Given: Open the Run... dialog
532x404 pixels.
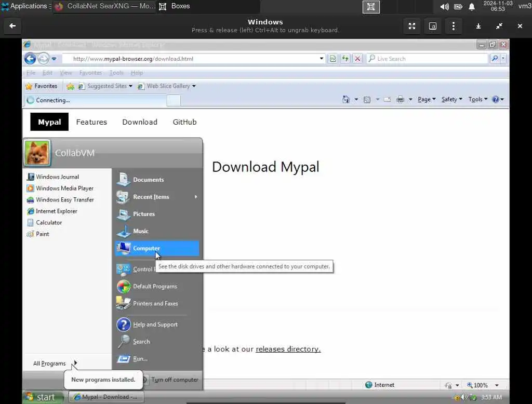Looking at the screenshot, I should click(157, 359).
